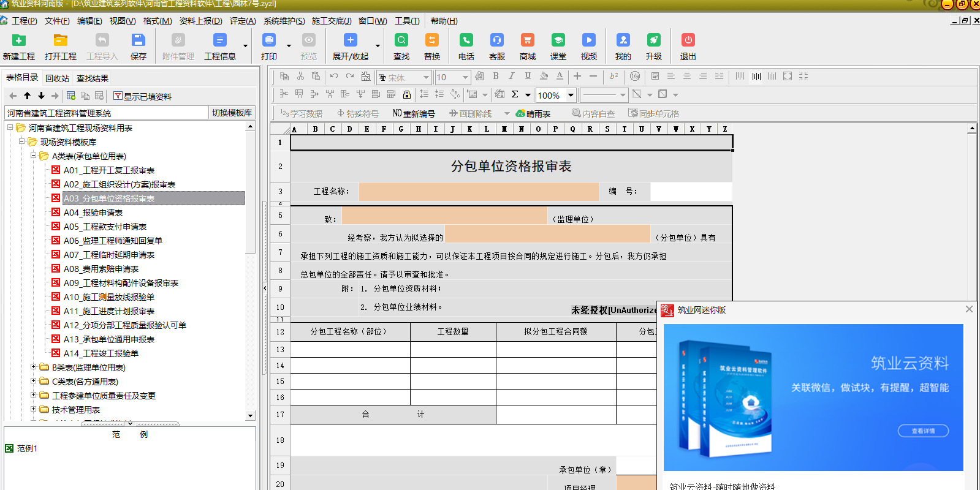The width and height of the screenshot is (980, 490).
Task: Select A05_工程款支付申请表 in the tree
Action: coord(105,227)
